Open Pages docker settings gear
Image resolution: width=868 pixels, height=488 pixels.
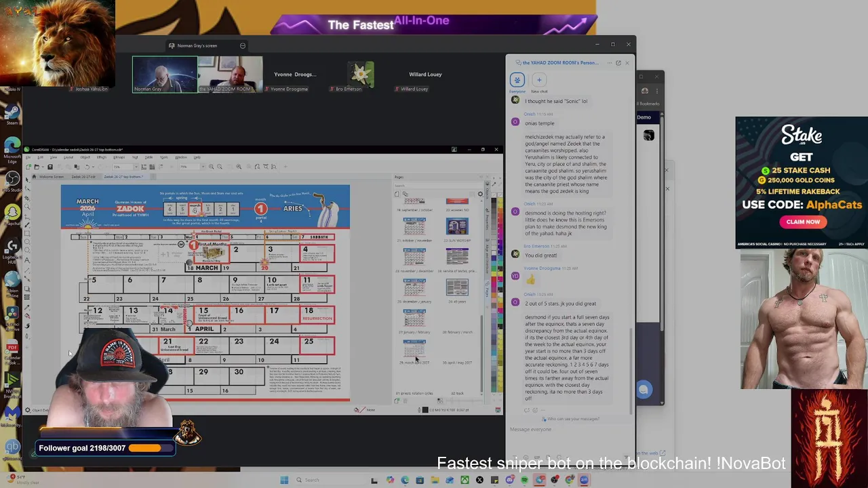(480, 194)
